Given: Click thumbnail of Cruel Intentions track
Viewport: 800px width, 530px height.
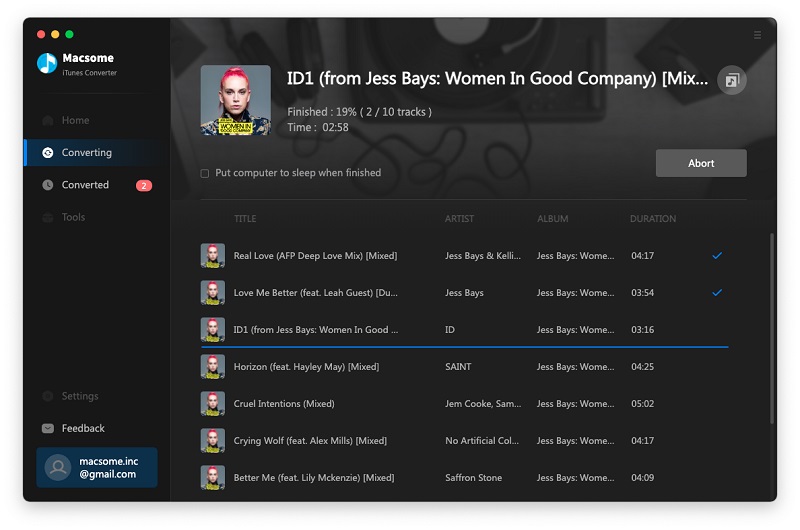Looking at the screenshot, I should pyautogui.click(x=213, y=403).
